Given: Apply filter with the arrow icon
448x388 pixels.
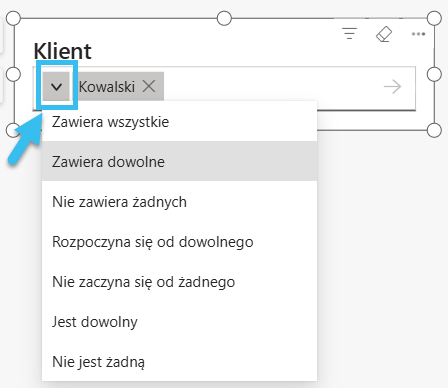Looking at the screenshot, I should pos(392,87).
